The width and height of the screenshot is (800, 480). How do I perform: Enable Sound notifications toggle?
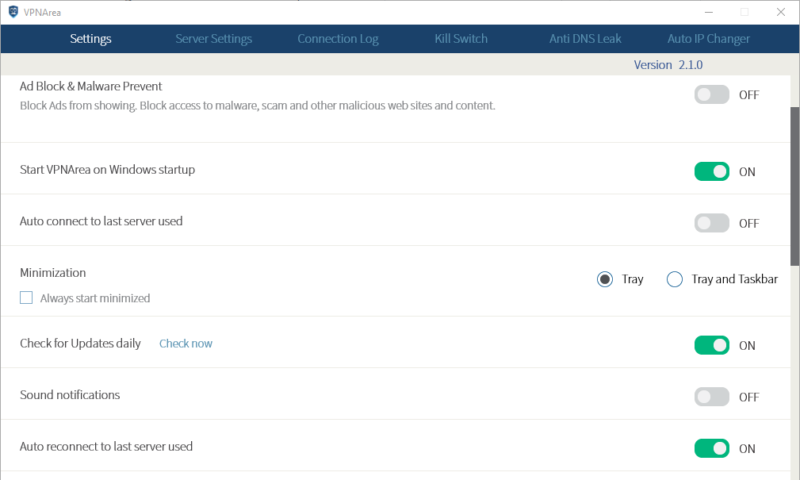(712, 397)
